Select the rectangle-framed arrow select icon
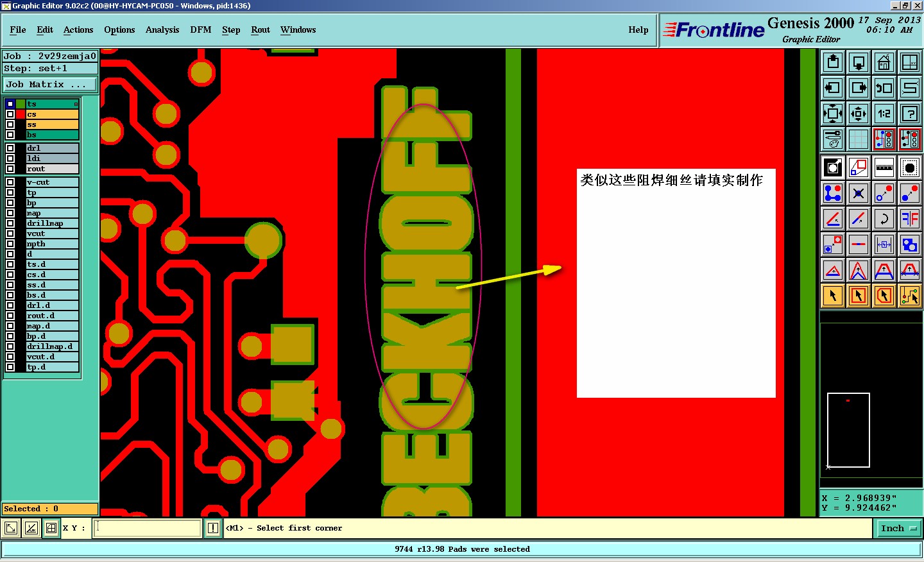This screenshot has height=562, width=924. 859,296
